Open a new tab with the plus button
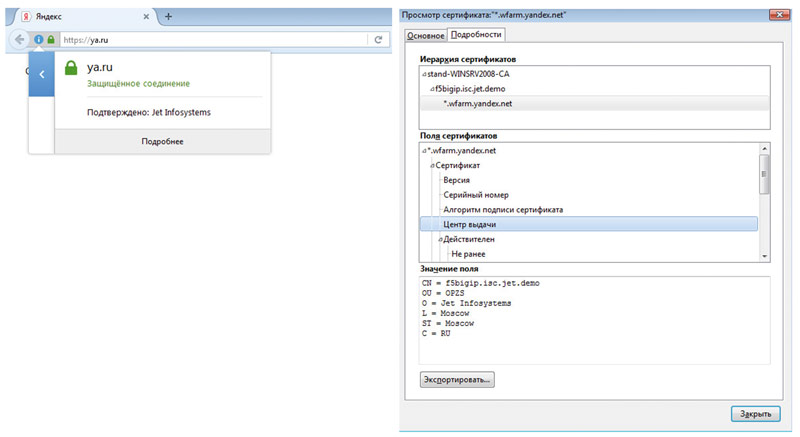Image resolution: width=800 pixels, height=437 pixels. [168, 16]
